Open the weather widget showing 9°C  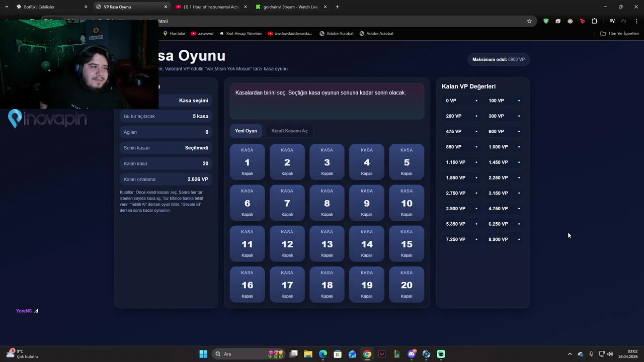point(22,354)
